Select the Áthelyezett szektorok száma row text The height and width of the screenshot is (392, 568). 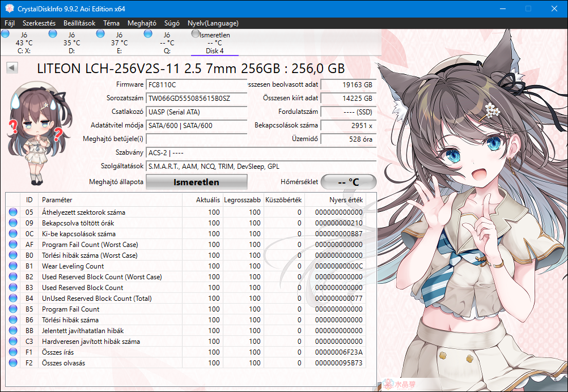[83, 212]
